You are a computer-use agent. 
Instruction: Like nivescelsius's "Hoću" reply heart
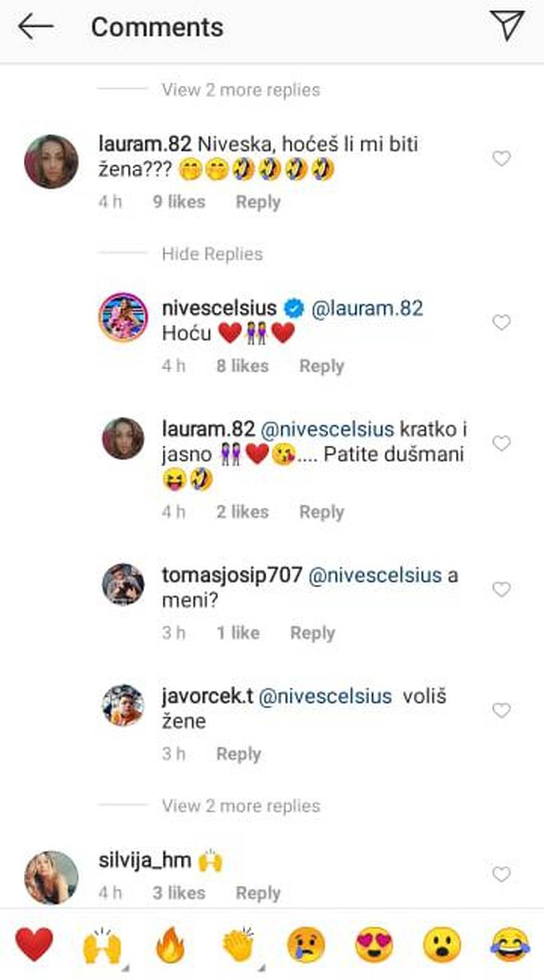pyautogui.click(x=501, y=322)
